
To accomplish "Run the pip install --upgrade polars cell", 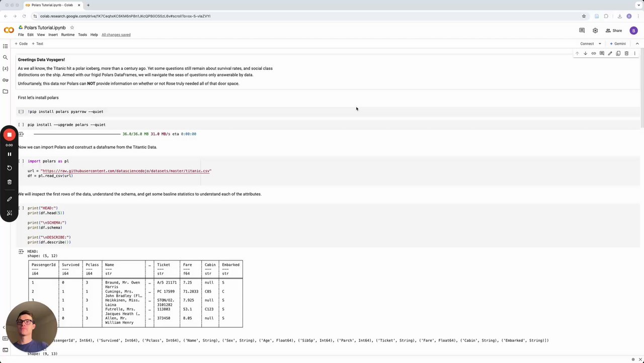I will (x=21, y=125).
